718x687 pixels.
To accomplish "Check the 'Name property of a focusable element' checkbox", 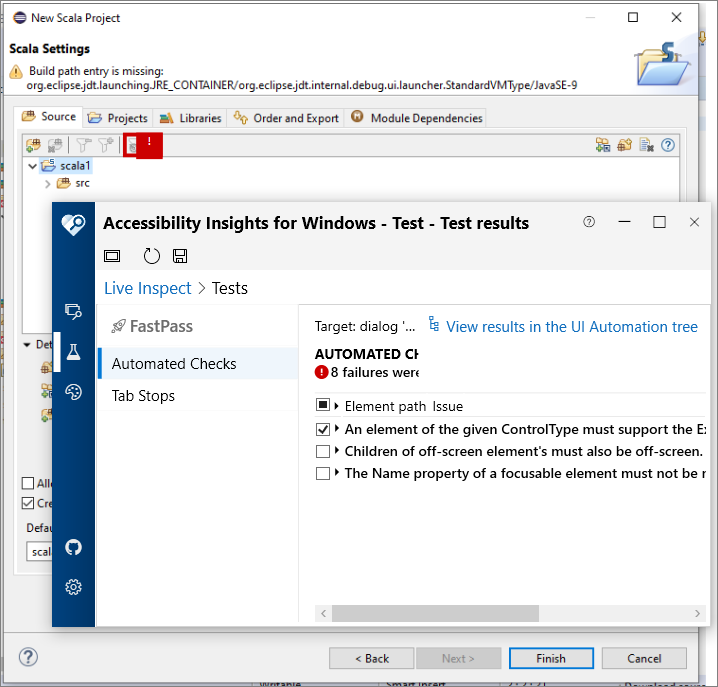I will coord(323,473).
